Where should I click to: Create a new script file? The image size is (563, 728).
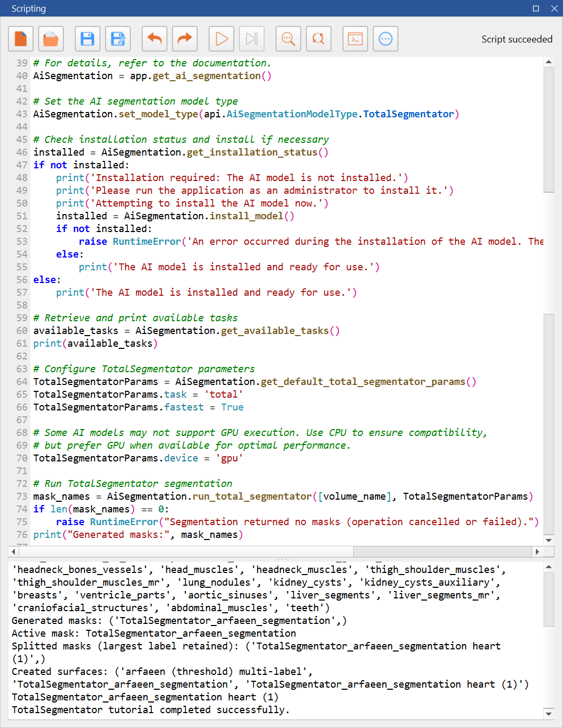(20, 38)
